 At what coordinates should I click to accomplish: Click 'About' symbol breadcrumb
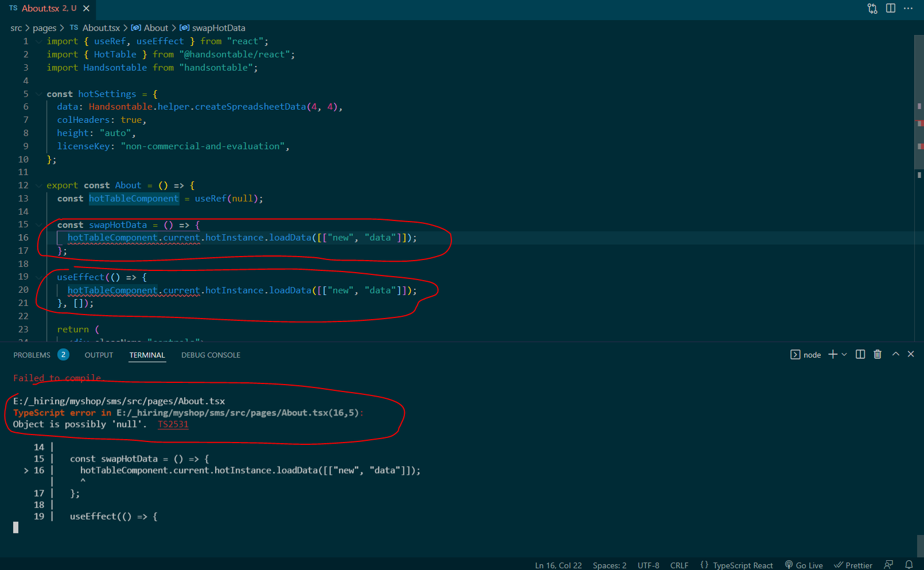coord(150,28)
